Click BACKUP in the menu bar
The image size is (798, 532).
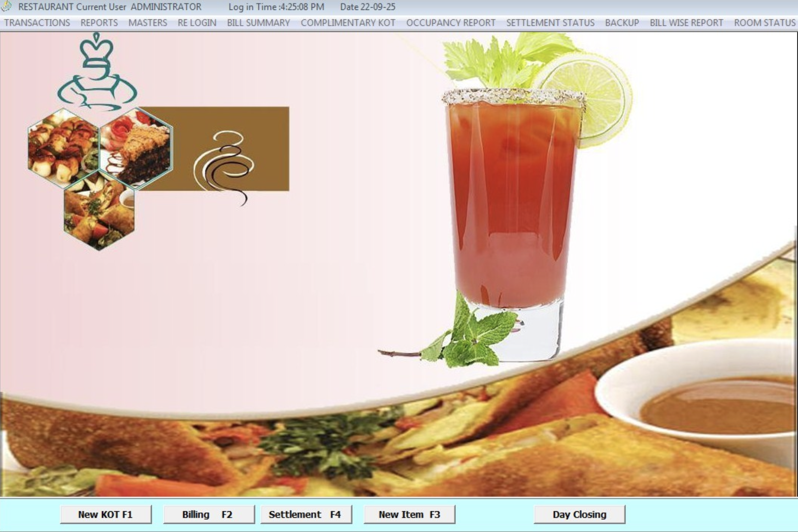(x=622, y=23)
